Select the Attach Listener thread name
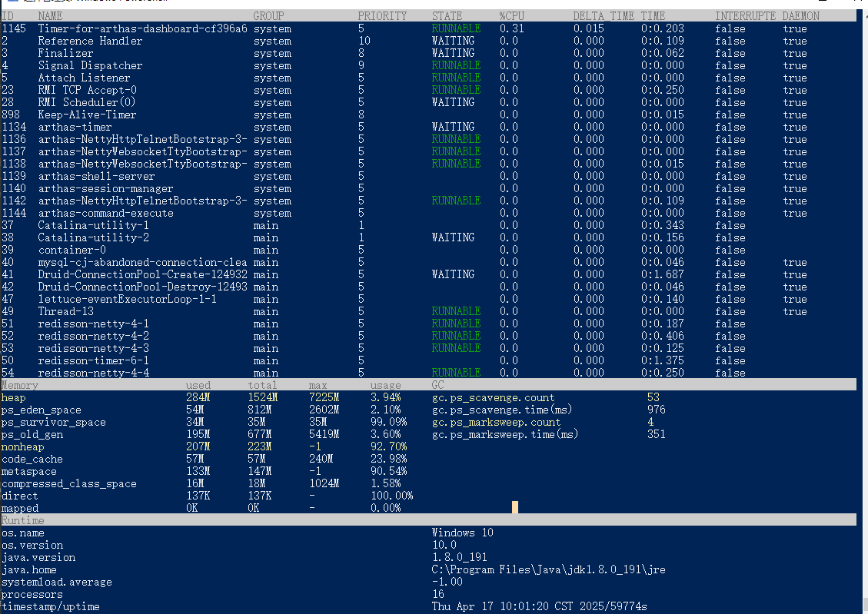This screenshot has height=614, width=868. click(84, 78)
